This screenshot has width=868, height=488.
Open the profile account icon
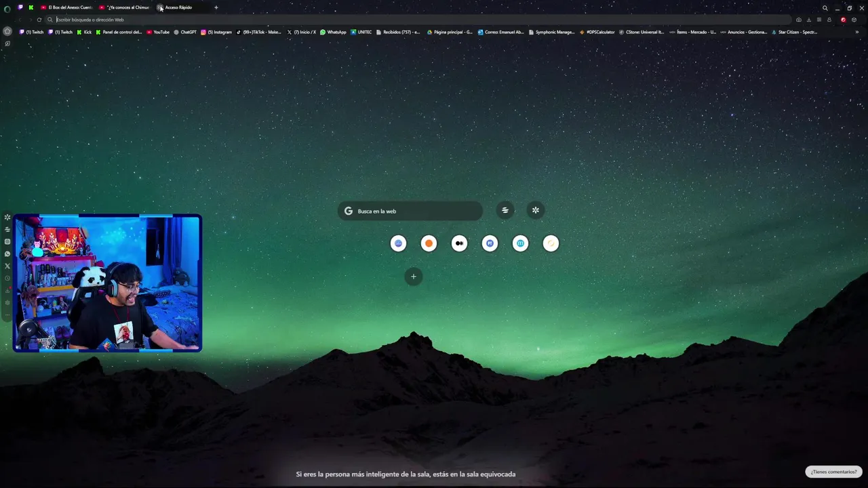829,20
